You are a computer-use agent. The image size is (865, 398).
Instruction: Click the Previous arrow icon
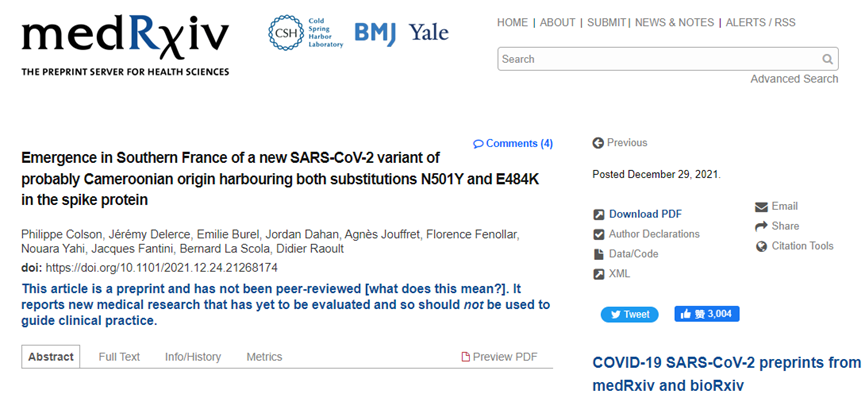tap(598, 143)
